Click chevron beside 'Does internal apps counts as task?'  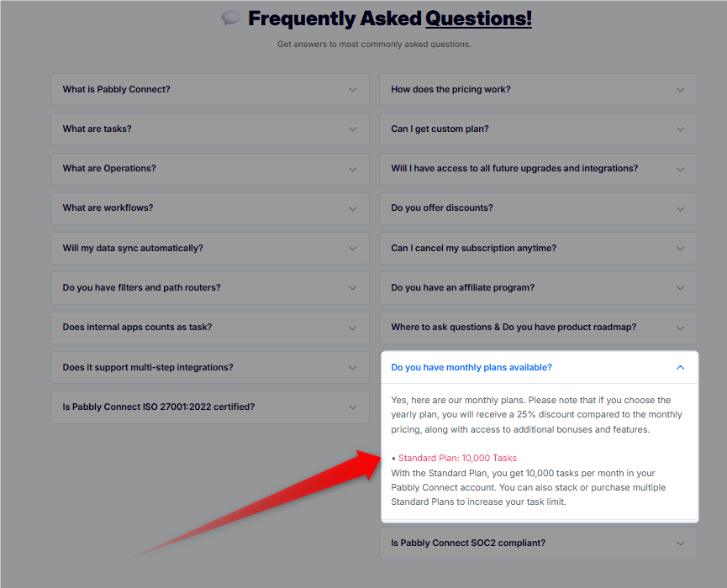(352, 328)
